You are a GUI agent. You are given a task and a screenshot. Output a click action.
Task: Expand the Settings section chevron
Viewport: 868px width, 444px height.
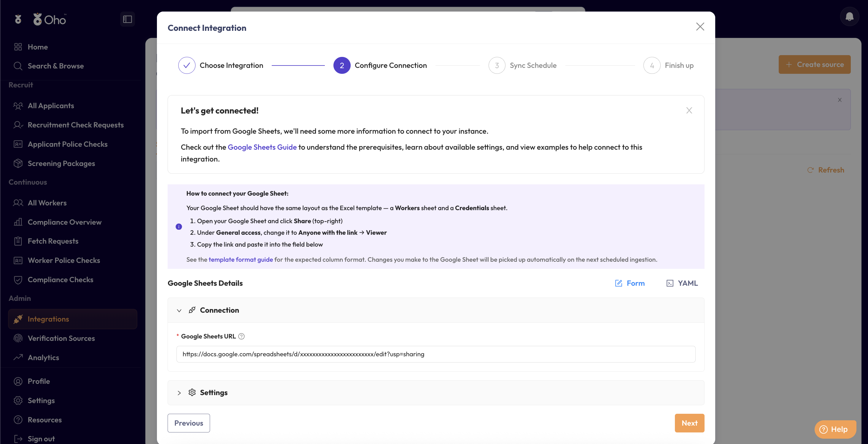click(x=179, y=393)
